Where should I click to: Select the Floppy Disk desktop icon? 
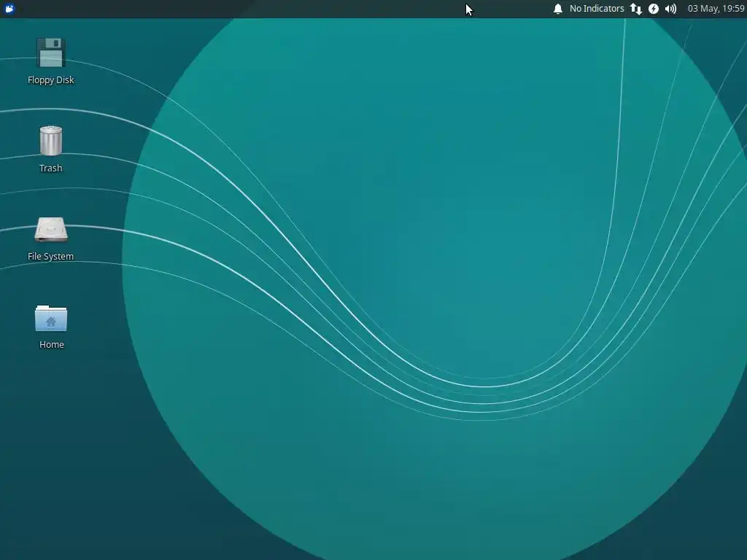point(50,52)
